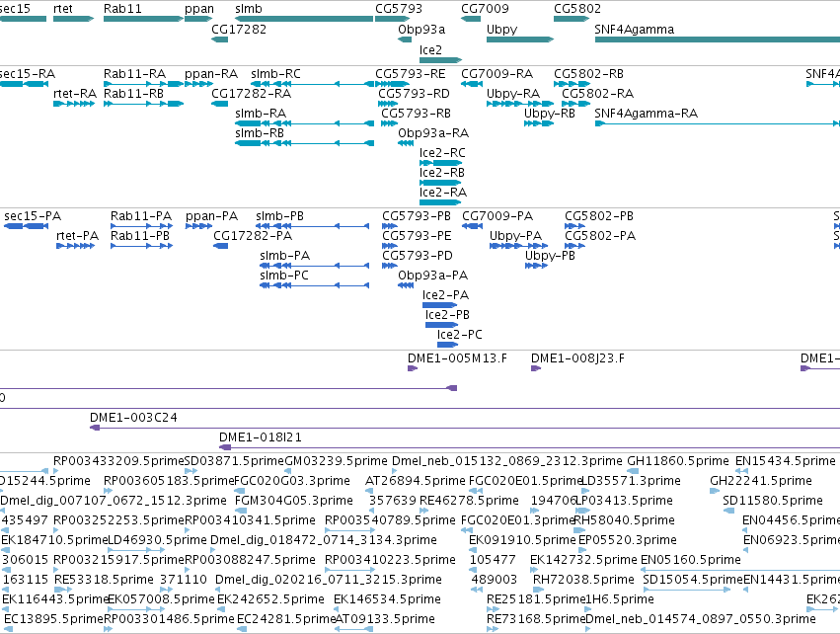840x634 pixels.
Task: Select protein ppan-PA
Action: 198,226
